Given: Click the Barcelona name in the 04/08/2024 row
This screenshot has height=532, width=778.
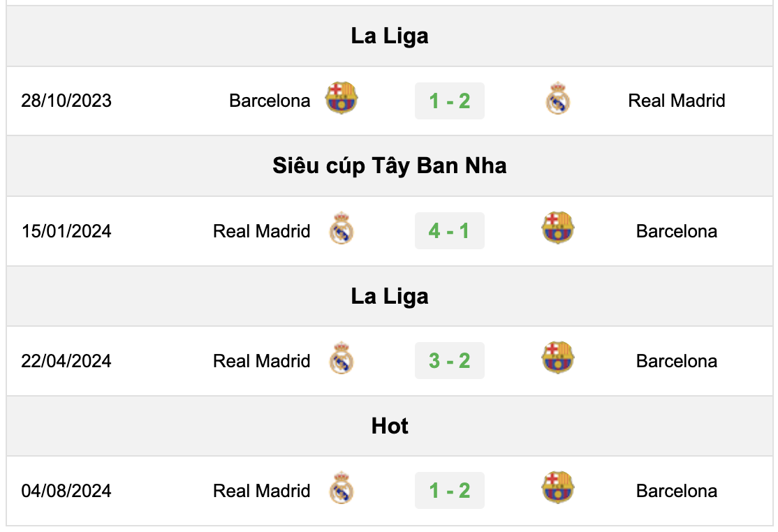Looking at the screenshot, I should click(677, 491).
